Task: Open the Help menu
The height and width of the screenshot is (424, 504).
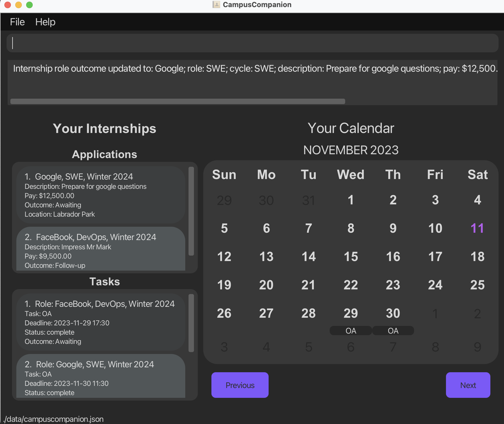Action: [45, 22]
